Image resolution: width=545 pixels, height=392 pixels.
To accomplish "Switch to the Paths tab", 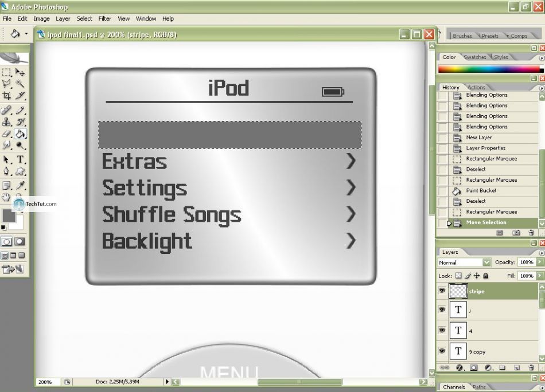I will point(479,386).
